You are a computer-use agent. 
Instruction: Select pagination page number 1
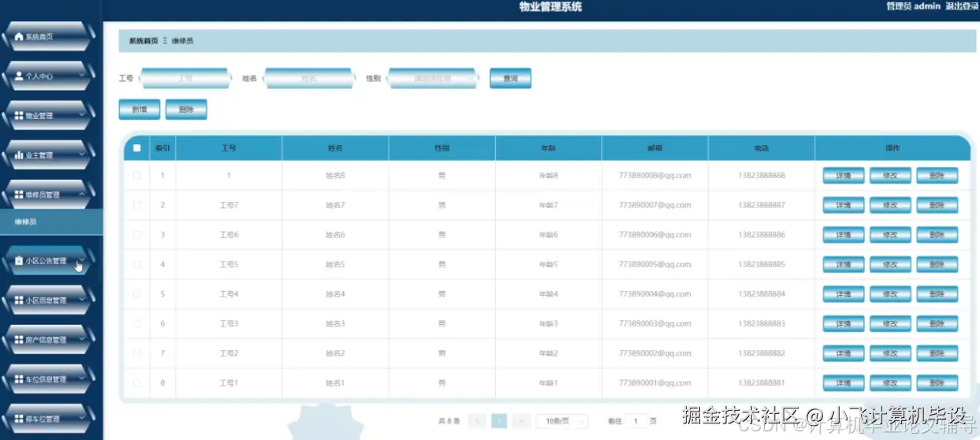[499, 421]
